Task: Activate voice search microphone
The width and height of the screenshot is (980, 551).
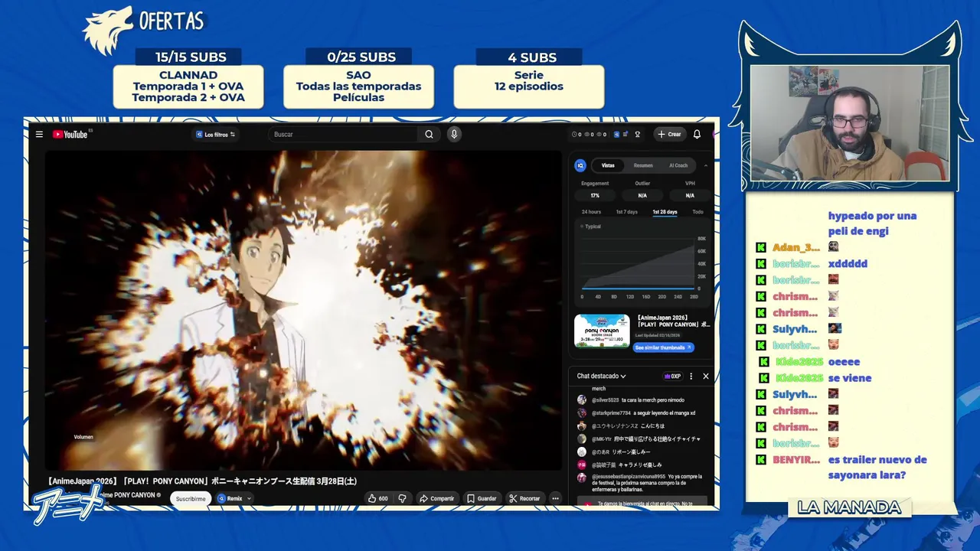Action: click(x=454, y=134)
